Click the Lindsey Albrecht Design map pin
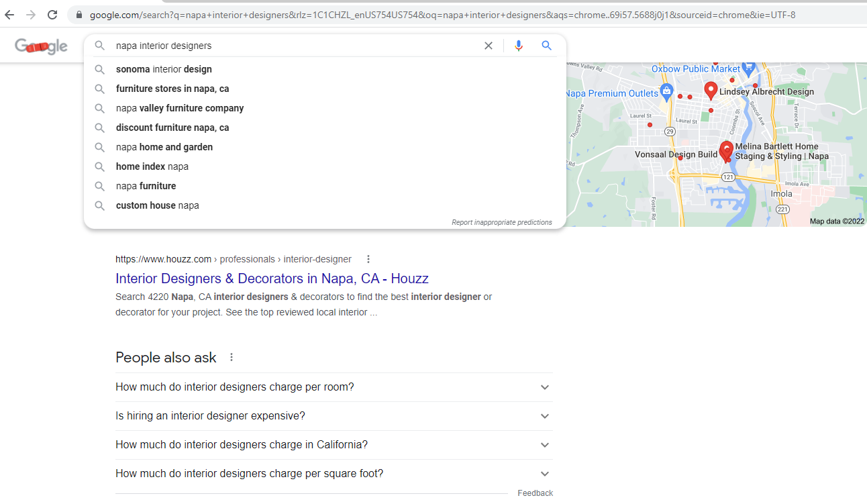The width and height of the screenshot is (867, 504). tap(711, 90)
